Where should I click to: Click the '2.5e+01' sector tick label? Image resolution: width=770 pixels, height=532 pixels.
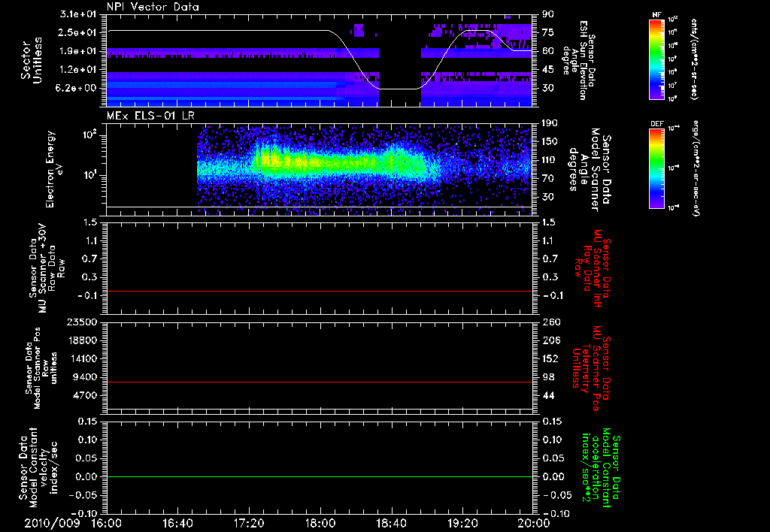coord(78,32)
